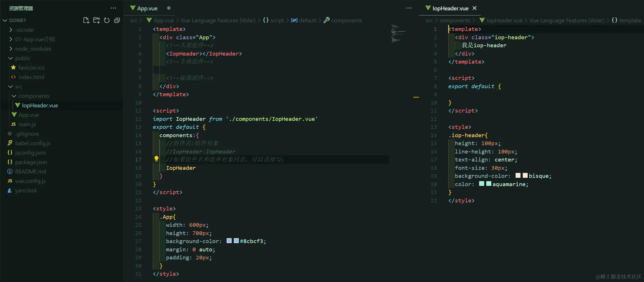Click 'src' in App.vue breadcrumb
This screenshot has height=282, width=644.
coord(134,20)
